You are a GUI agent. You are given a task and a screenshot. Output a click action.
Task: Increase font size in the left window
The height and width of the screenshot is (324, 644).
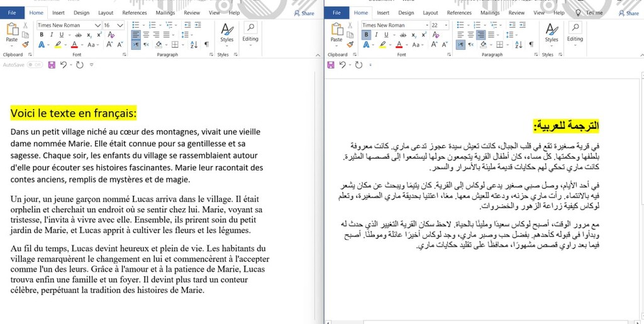pyautogui.click(x=109, y=45)
